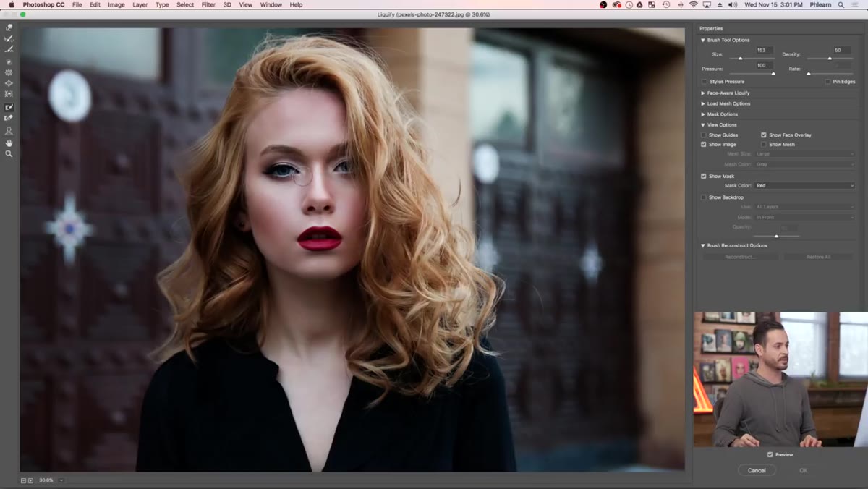Open the File menu
The image size is (868, 489).
77,4
